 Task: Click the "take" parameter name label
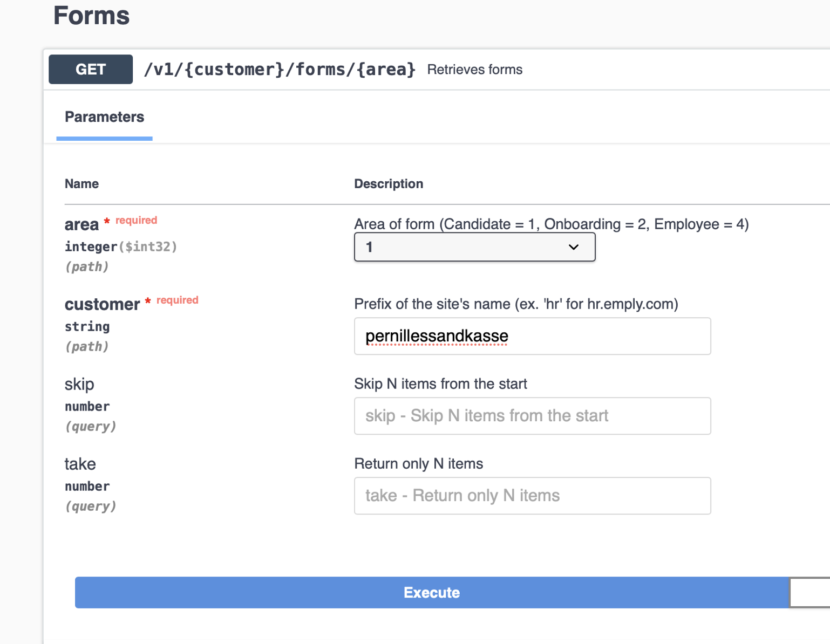[x=80, y=464]
